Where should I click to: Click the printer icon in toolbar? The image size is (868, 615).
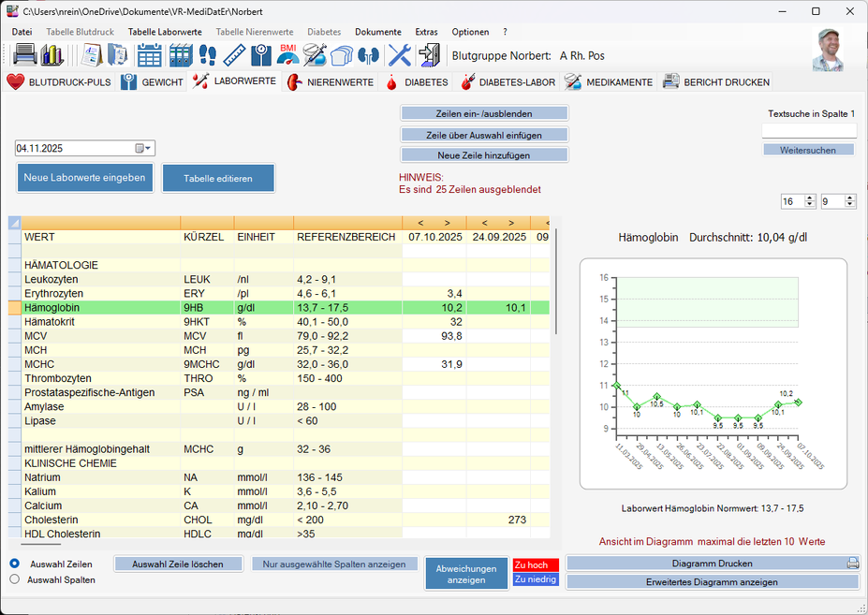[x=25, y=54]
